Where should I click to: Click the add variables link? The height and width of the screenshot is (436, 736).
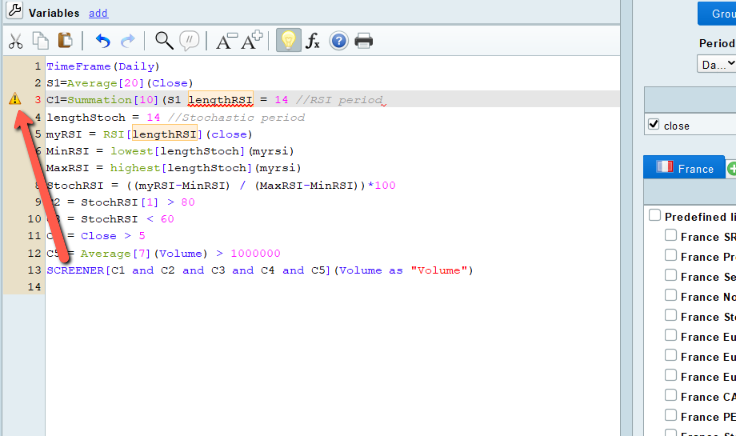(99, 13)
